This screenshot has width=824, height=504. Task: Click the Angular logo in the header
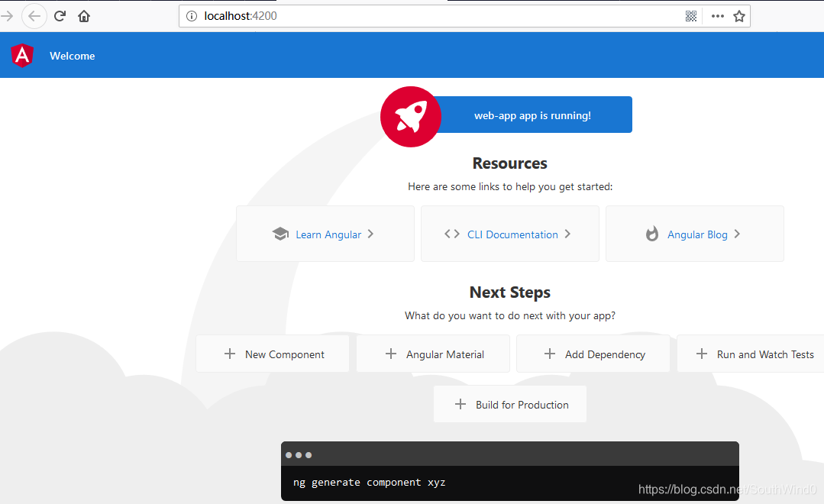(x=22, y=56)
